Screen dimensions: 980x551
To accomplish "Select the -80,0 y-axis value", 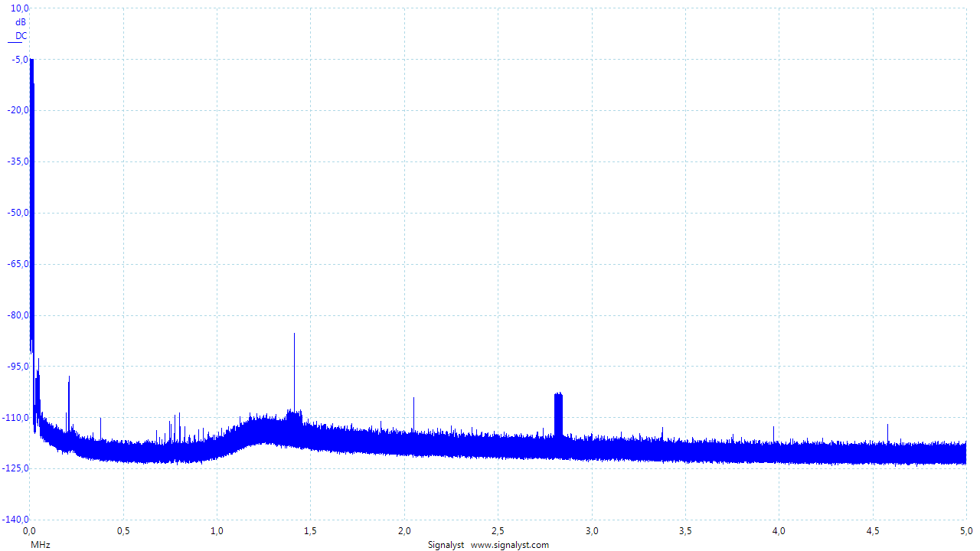I will coord(18,315).
